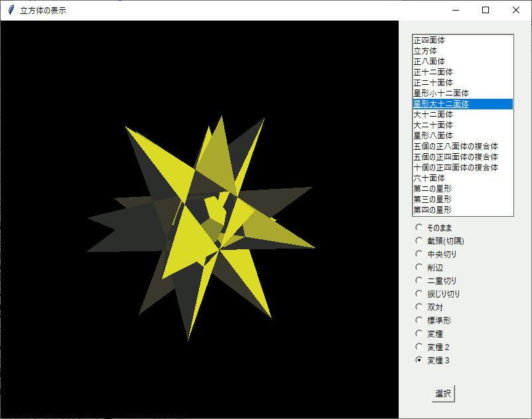This screenshot has height=419, width=532.
Task: Select 大二十面体 in the list
Action: 462,125
